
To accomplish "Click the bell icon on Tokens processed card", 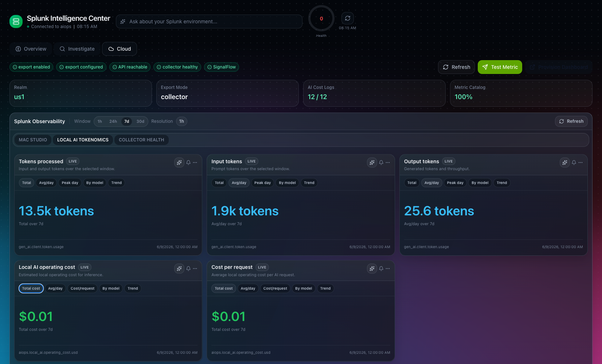I will pyautogui.click(x=188, y=163).
